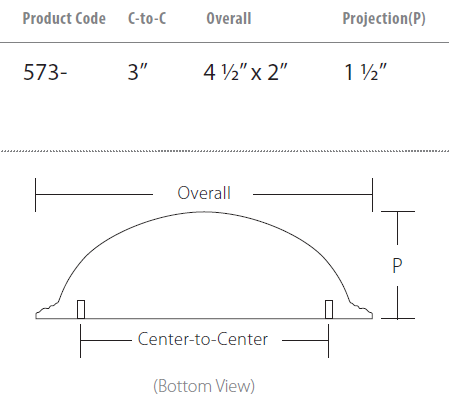This screenshot has height=409, width=449.
Task: Click the dotted divider line
Action: (x=224, y=151)
